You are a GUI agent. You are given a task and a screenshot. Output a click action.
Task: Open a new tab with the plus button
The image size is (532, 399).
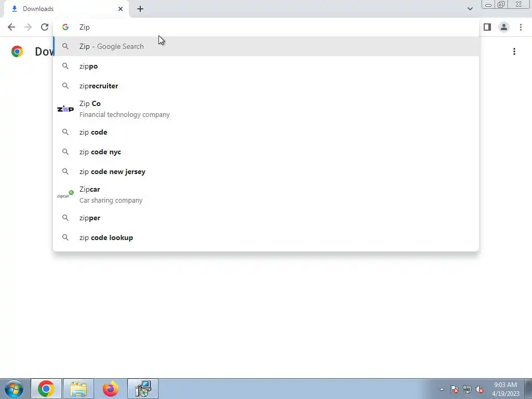pyautogui.click(x=140, y=9)
